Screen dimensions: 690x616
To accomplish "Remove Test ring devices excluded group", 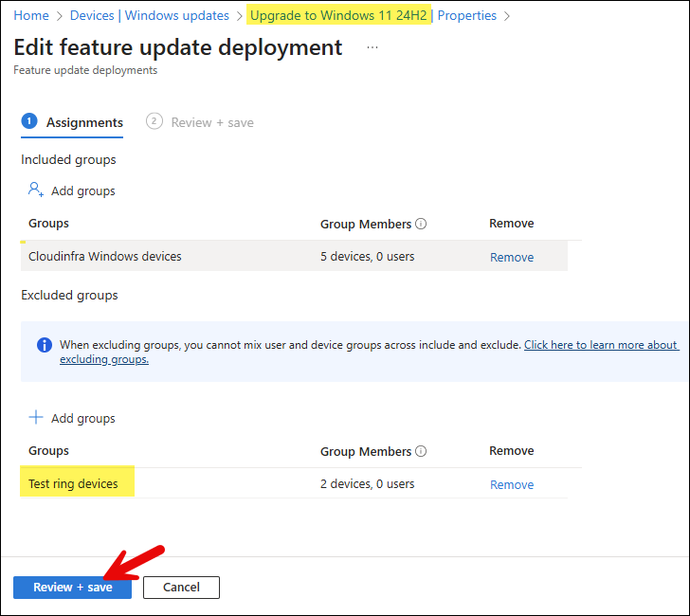I will [x=512, y=484].
